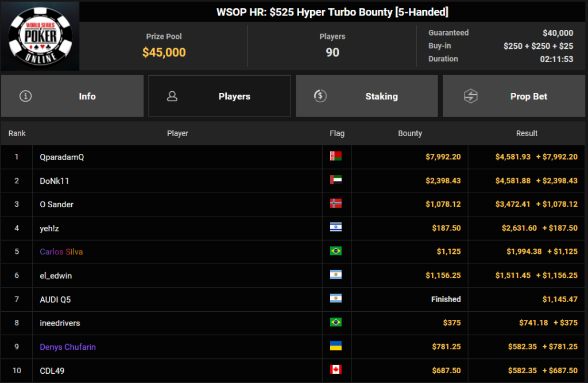Select player name DoNk11
The width and height of the screenshot is (588, 383).
(55, 181)
